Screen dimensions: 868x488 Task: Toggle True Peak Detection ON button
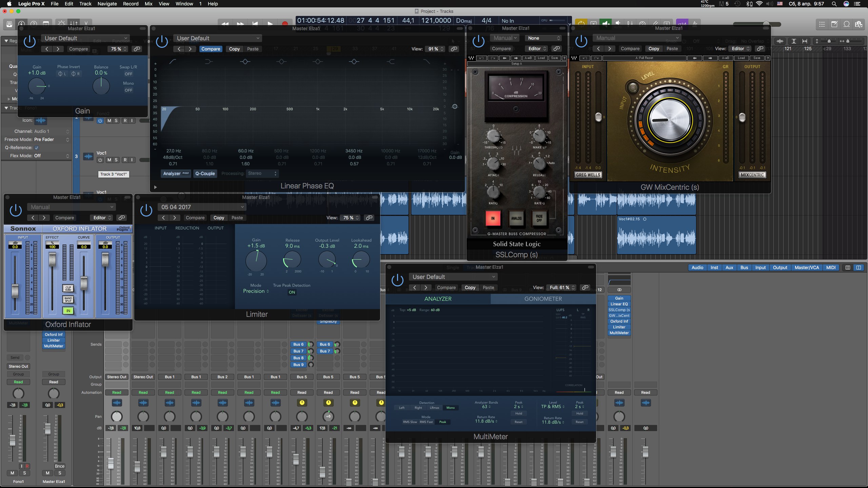pyautogui.click(x=292, y=292)
